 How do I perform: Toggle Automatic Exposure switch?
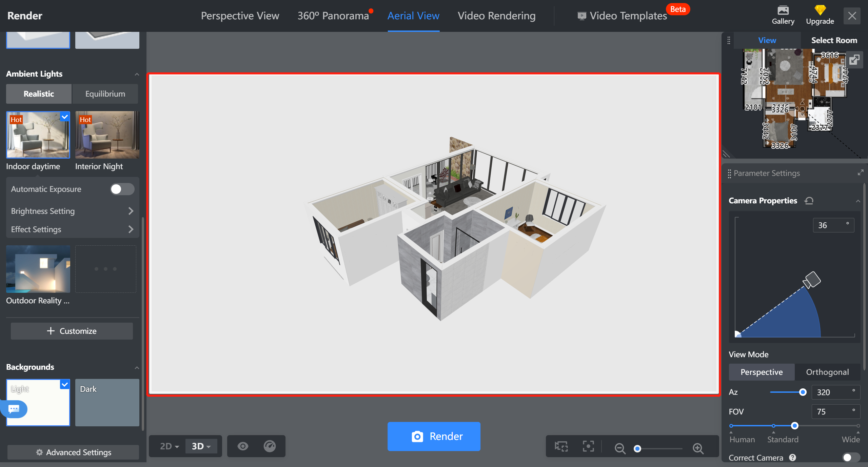click(x=122, y=189)
